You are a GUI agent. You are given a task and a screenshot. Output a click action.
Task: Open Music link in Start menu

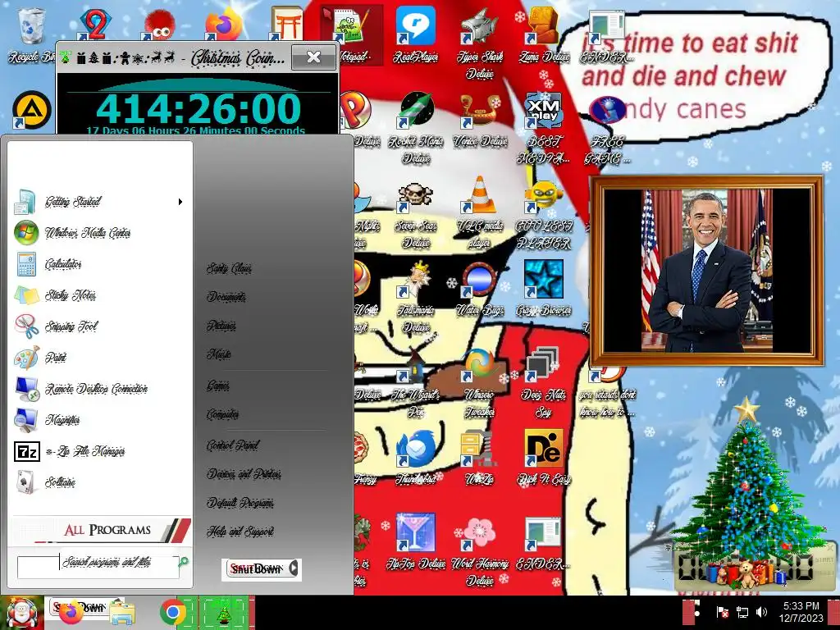218,354
